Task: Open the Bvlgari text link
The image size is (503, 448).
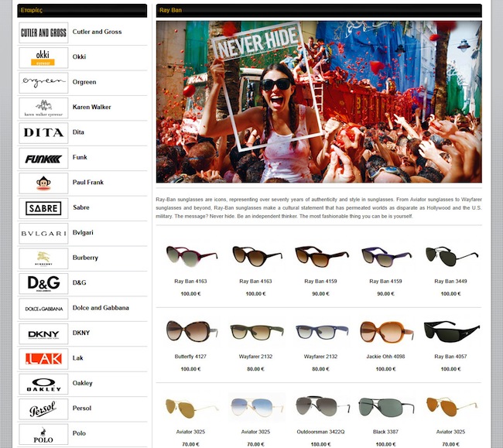Action: pos(83,232)
